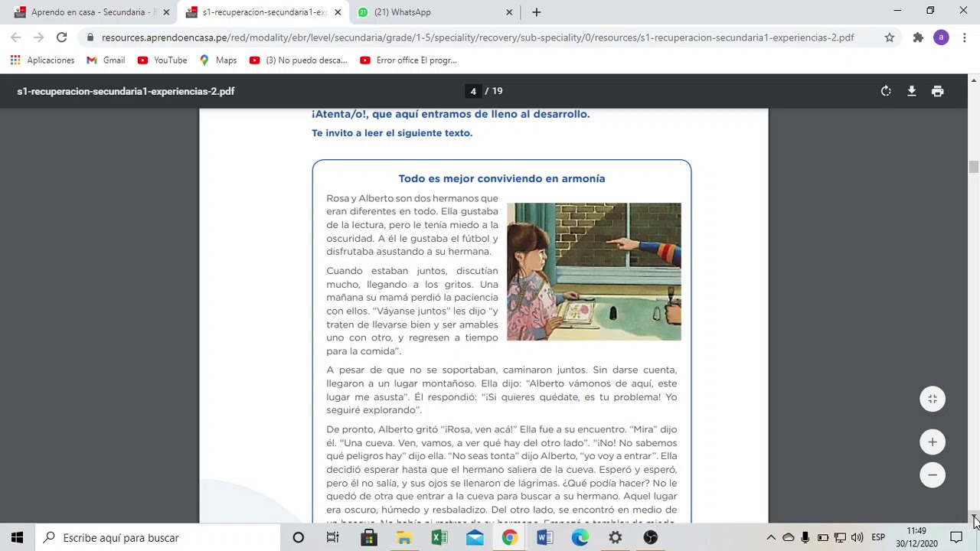
Task: Click the PDF file name in the toolbar
Action: coord(126,91)
